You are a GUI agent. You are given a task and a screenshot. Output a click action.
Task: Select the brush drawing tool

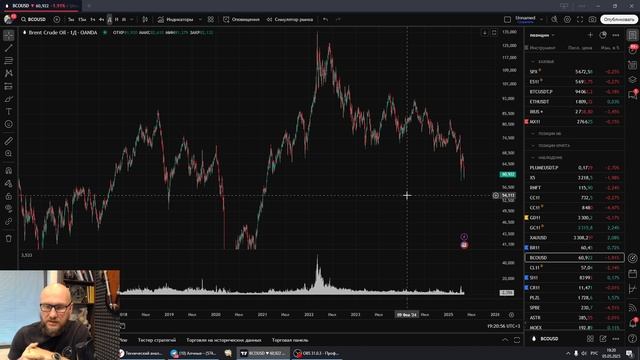coord(9,99)
